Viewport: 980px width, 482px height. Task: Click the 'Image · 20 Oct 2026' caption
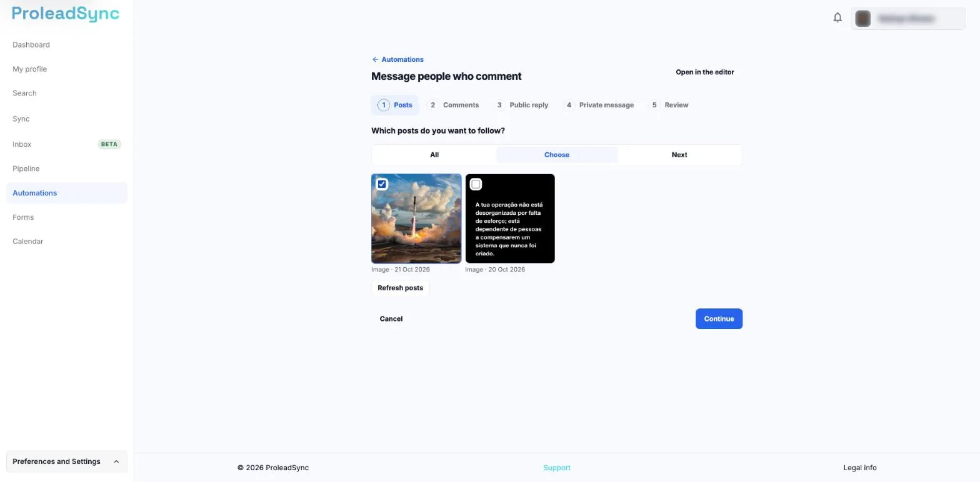[x=495, y=270]
